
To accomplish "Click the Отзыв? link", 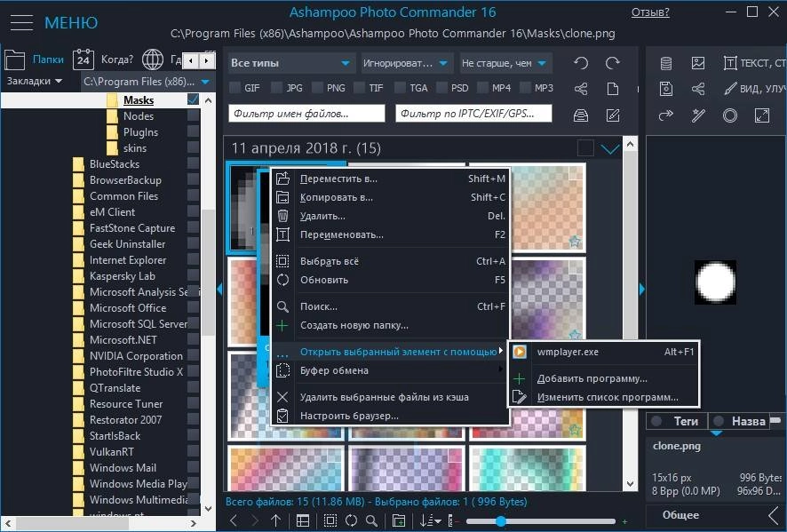I will coord(650,12).
